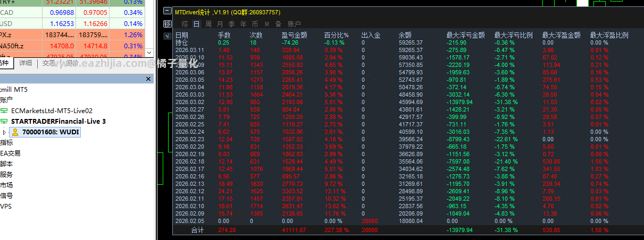Toggle the √ checkmark button left of the table
The height and width of the screenshot is (240, 644).
[x=168, y=36]
